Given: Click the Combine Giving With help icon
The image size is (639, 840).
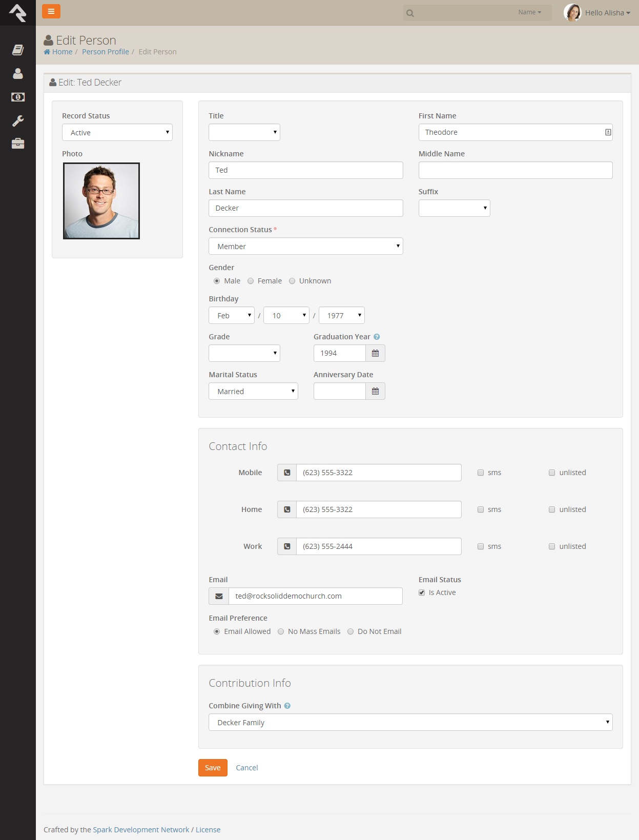Looking at the screenshot, I should point(287,706).
